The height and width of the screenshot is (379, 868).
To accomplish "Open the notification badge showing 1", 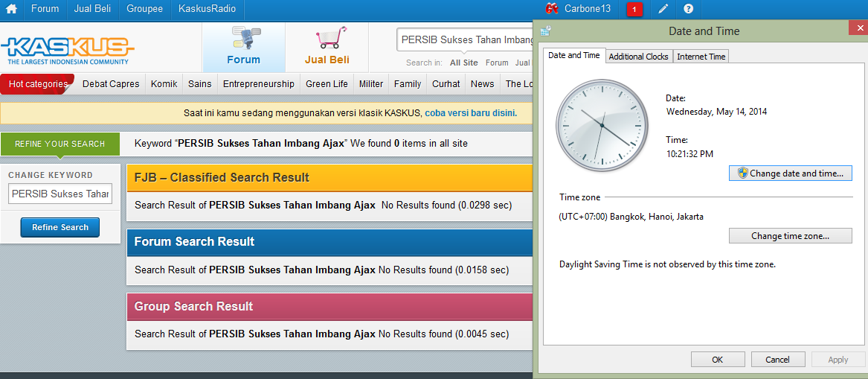I will pyautogui.click(x=634, y=9).
